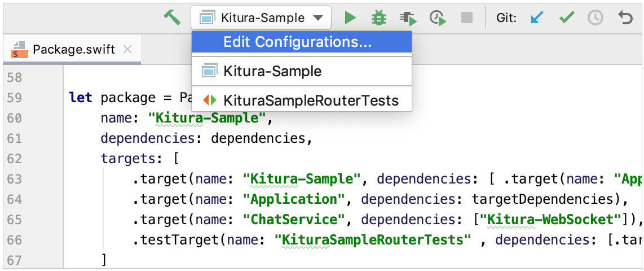
Task: Commit changes with green checkmark
Action: [566, 18]
